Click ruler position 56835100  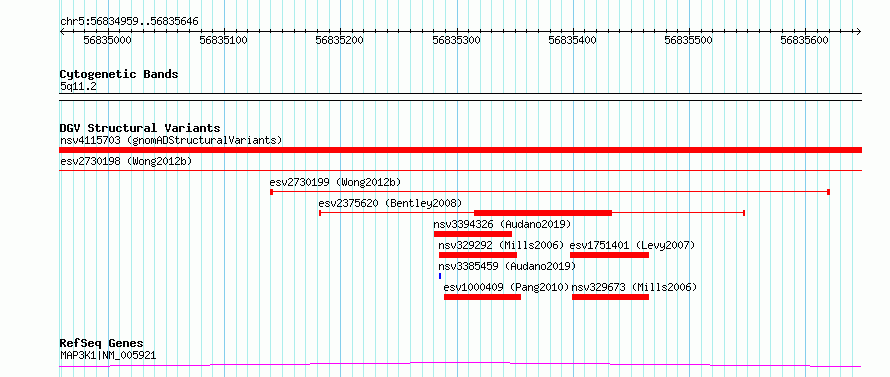tap(224, 40)
